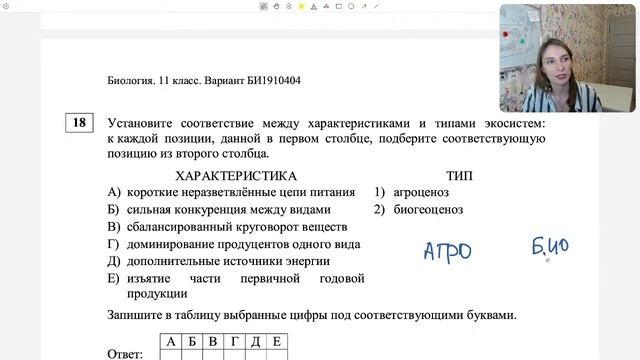Image resolution: width=640 pixels, height=360 pixels.
Task: Click characteristic Д) дополнительные источники энергии
Action: pyautogui.click(x=218, y=261)
